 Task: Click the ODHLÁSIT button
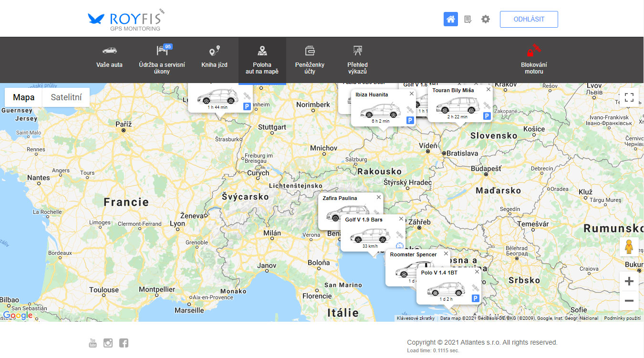[x=529, y=20]
